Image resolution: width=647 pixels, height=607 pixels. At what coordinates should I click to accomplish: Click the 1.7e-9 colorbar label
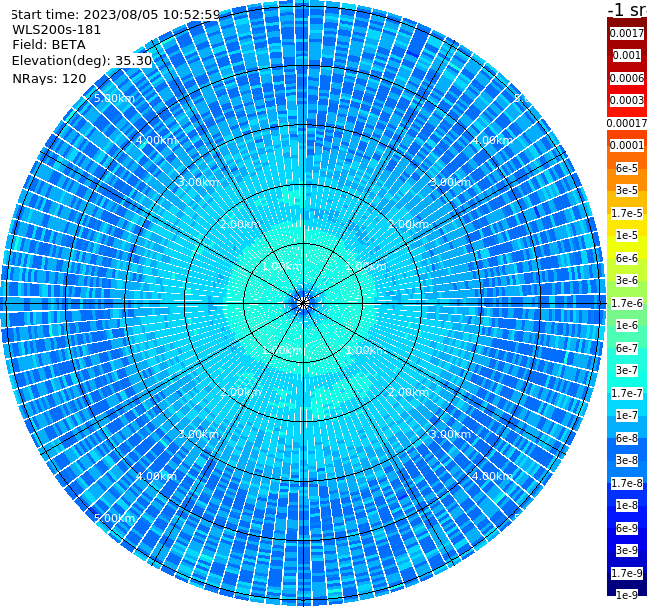(627, 573)
